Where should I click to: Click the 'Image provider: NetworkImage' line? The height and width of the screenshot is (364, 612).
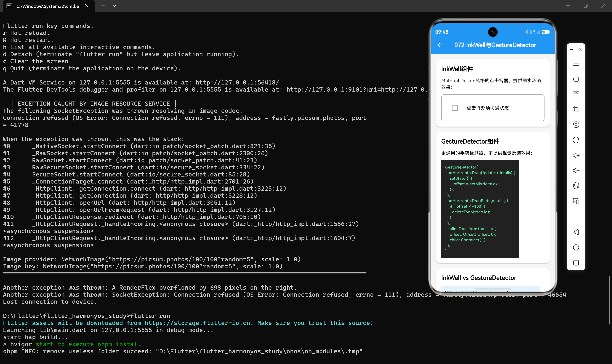point(152,259)
